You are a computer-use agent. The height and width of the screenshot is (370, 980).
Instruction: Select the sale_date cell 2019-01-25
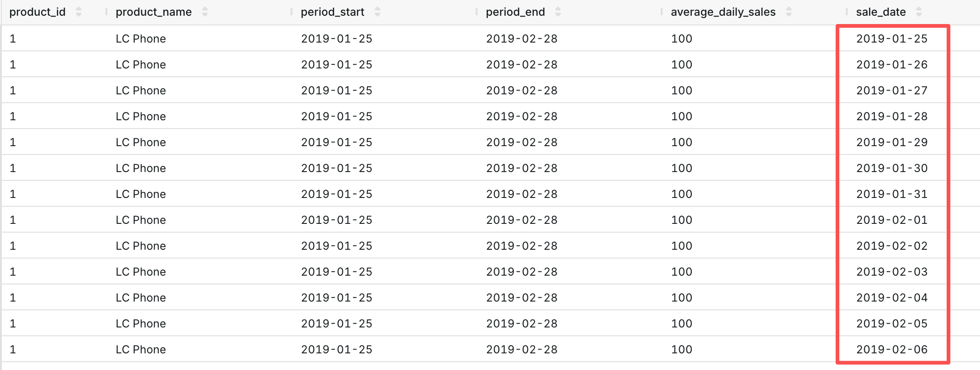pos(892,39)
